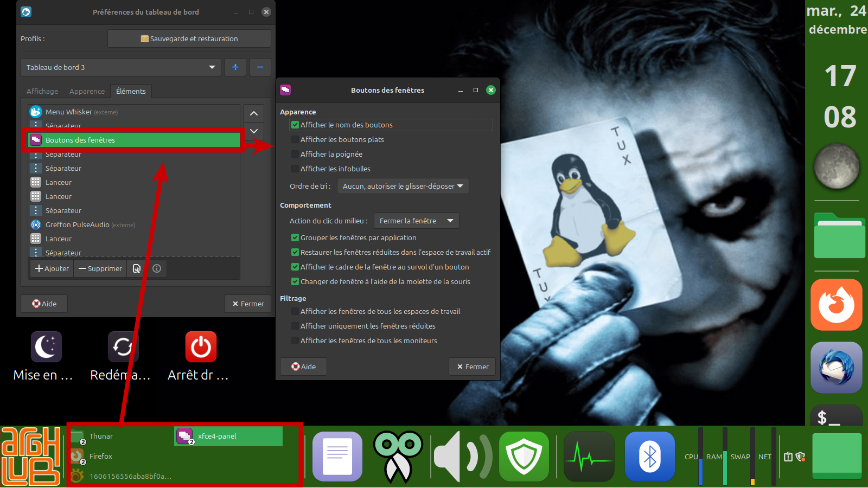Click the small shield tray icon

pos(800,457)
